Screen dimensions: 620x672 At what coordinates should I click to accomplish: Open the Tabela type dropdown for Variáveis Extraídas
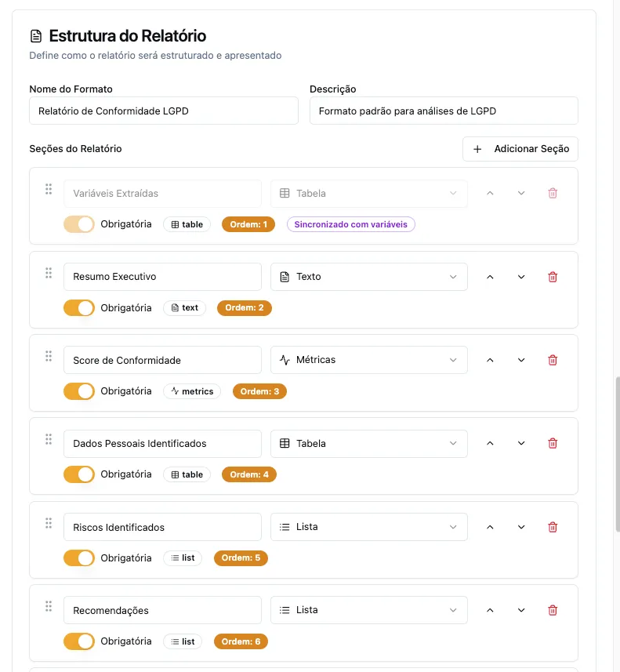[x=368, y=193]
